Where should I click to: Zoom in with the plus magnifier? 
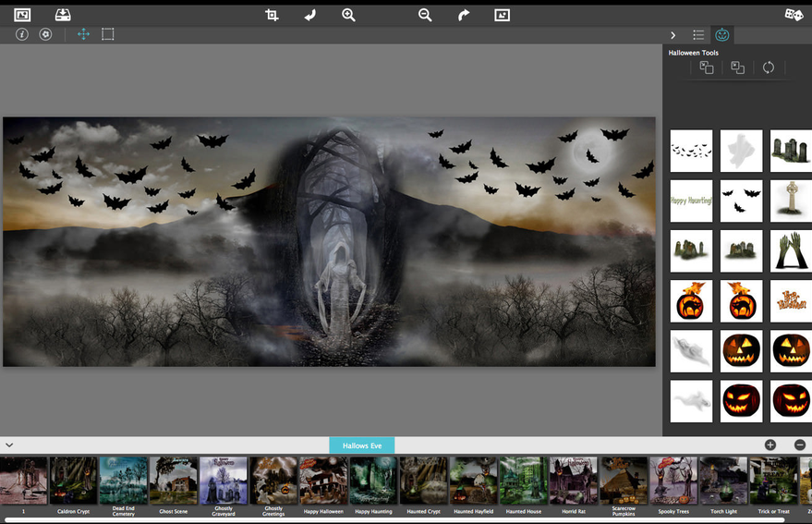(348, 15)
